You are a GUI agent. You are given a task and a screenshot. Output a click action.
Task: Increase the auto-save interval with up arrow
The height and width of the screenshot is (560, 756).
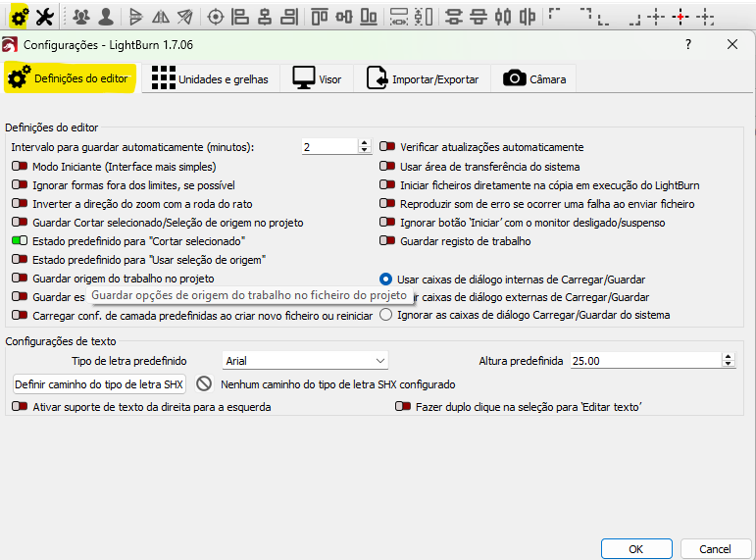365,143
